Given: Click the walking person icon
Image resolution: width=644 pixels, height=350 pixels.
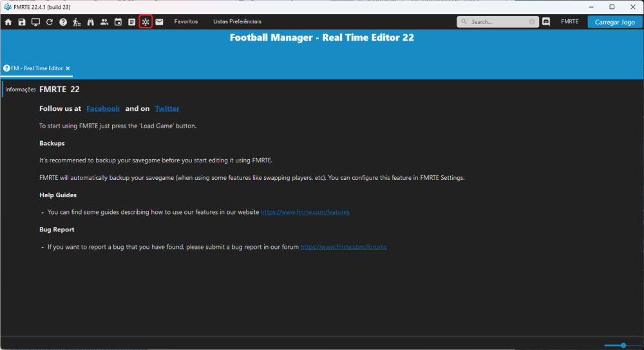Looking at the screenshot, I should coord(77,22).
